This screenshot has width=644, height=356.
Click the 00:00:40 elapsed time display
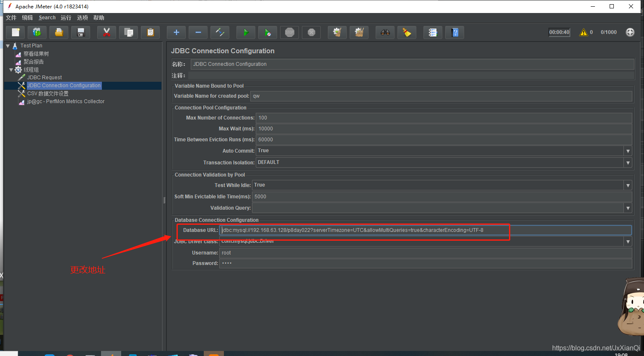click(x=559, y=32)
